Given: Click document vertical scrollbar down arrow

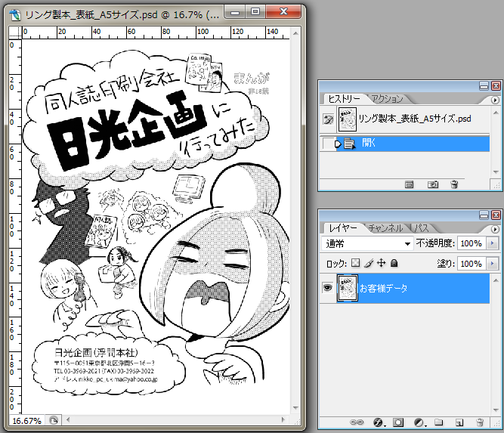Looking at the screenshot, I should pos(295,408).
